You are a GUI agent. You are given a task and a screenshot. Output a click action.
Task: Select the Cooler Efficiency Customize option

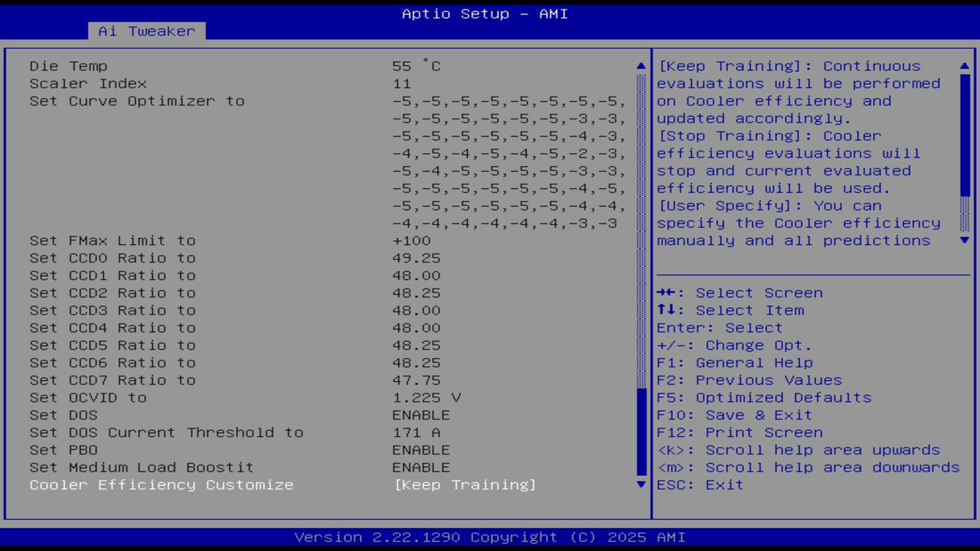[x=161, y=484]
